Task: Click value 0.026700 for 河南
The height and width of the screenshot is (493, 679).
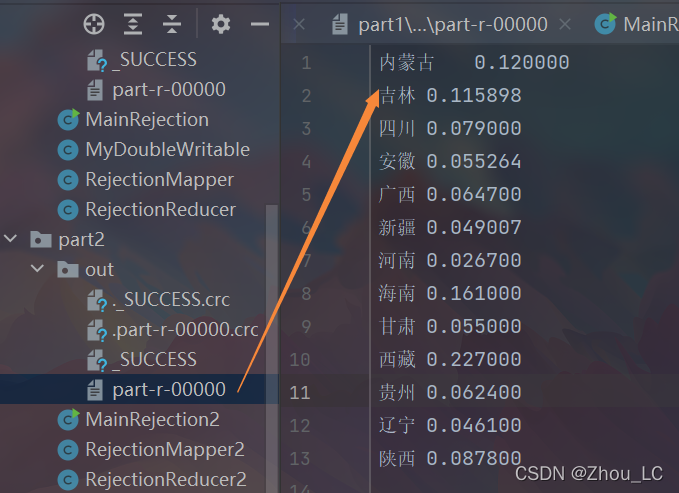Action: (x=474, y=260)
